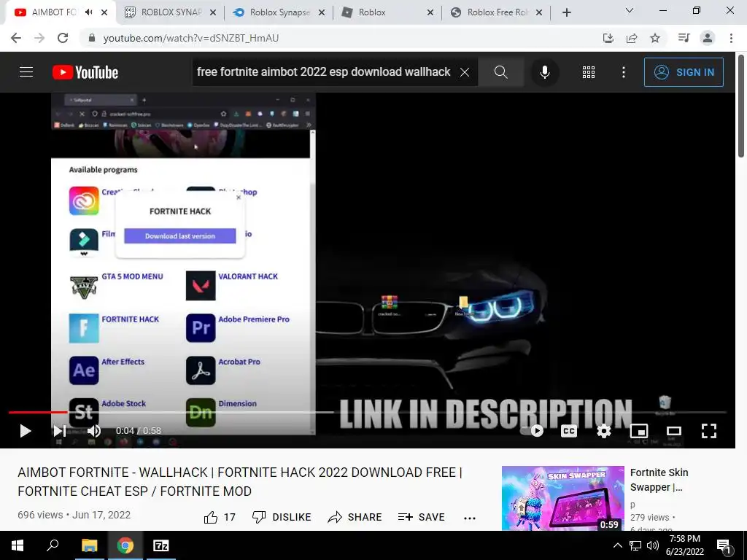This screenshot has height=560, width=747.
Task: Click the SHARE button
Action: (355, 517)
